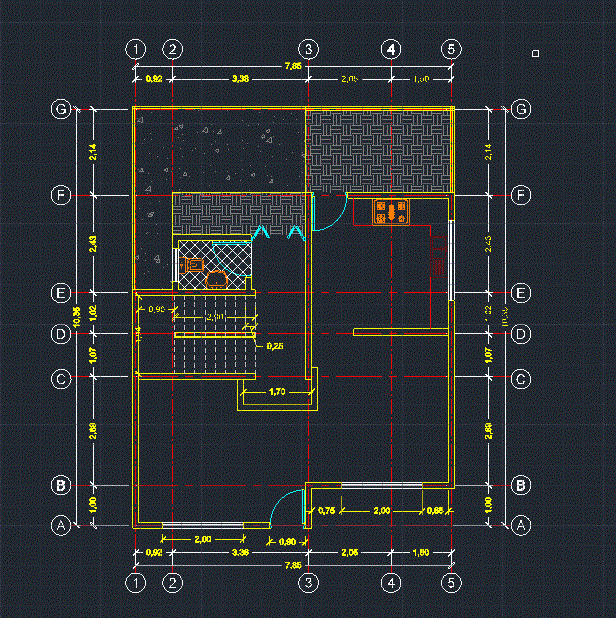The image size is (616, 618).
Task: Select the left-side 2,43 dimension text
Action: click(x=93, y=244)
